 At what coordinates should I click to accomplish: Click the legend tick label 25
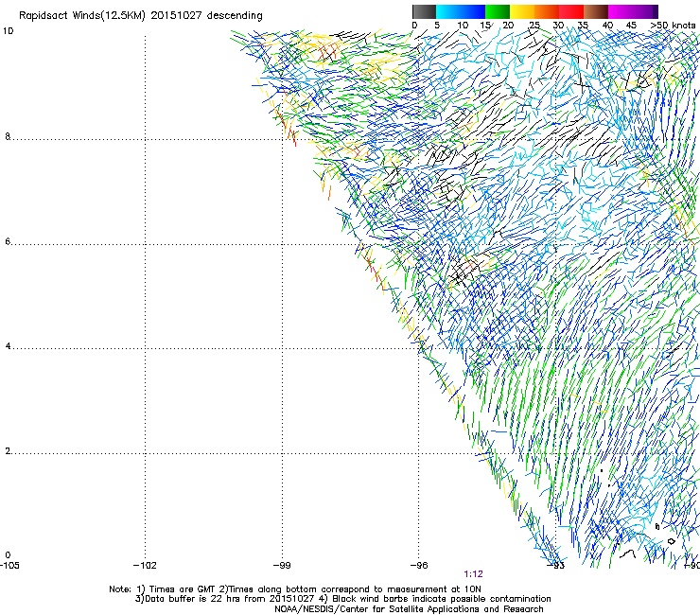(534, 26)
